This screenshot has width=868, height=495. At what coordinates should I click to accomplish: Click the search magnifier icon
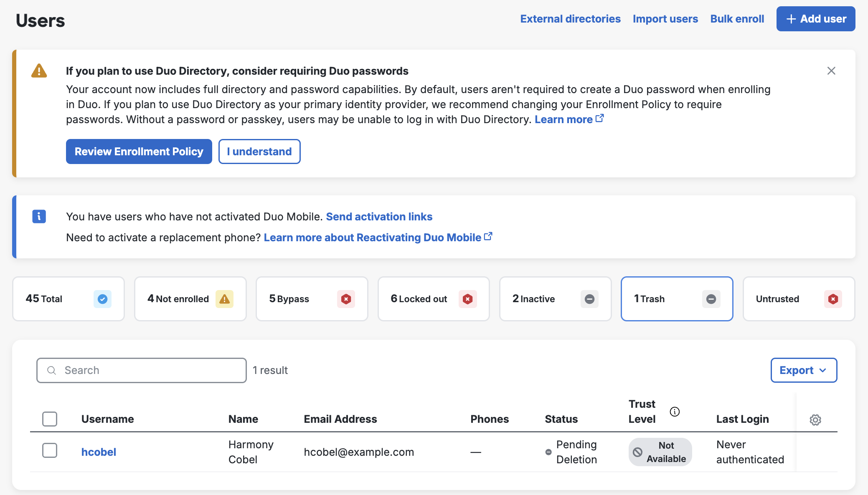pos(51,370)
